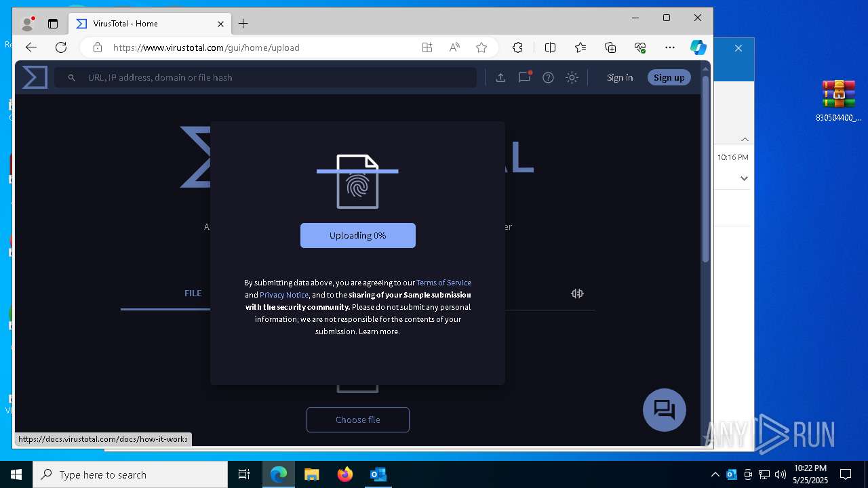Screen dimensions: 868x488
Task: Select the FILE tab
Action: click(193, 293)
